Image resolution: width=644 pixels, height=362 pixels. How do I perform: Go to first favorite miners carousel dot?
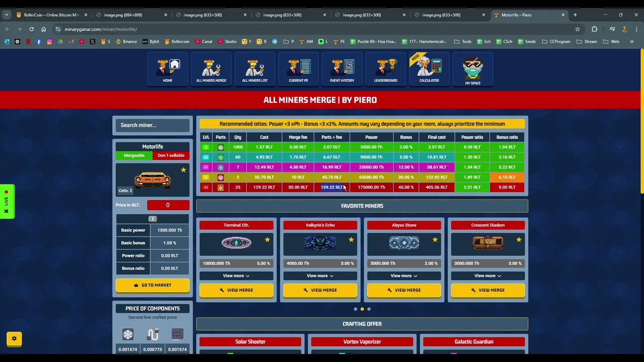pyautogui.click(x=355, y=309)
